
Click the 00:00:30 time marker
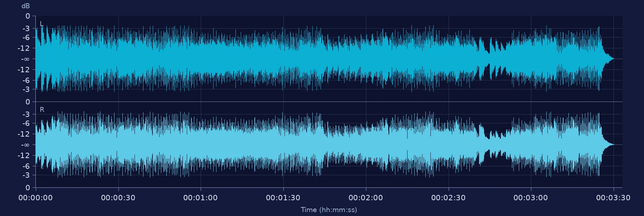click(x=118, y=198)
